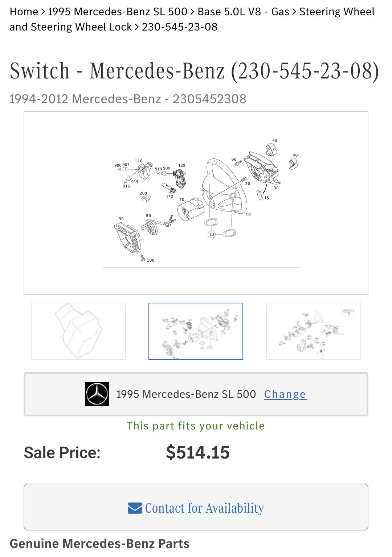Select part 50 in the parts diagram
The image size is (392, 557).
click(271, 149)
